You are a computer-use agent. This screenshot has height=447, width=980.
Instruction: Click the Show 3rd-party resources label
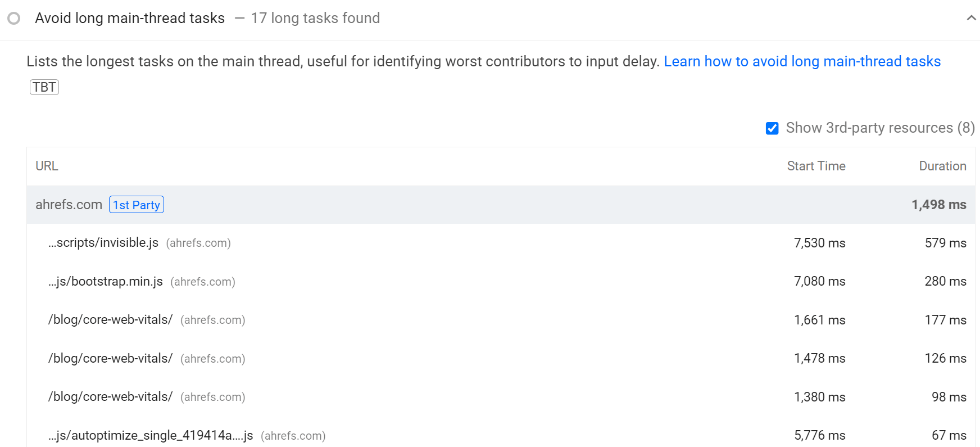pos(879,128)
